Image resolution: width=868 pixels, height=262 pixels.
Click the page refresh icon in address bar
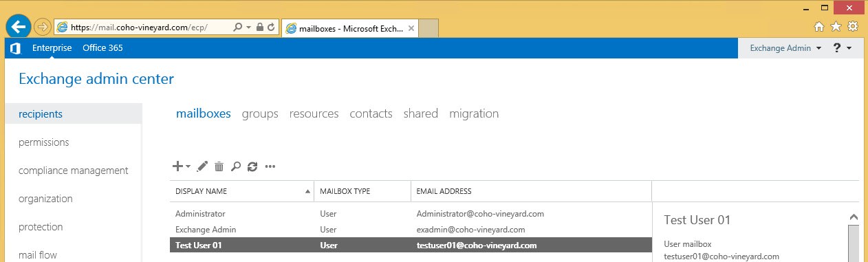tap(271, 28)
